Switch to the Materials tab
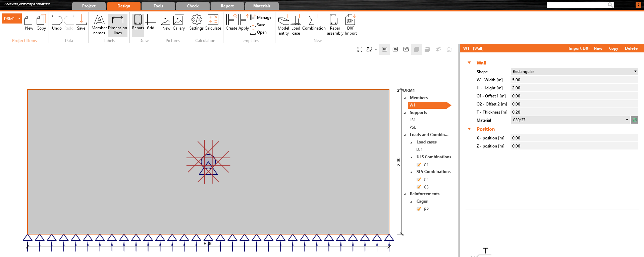 pyautogui.click(x=262, y=6)
